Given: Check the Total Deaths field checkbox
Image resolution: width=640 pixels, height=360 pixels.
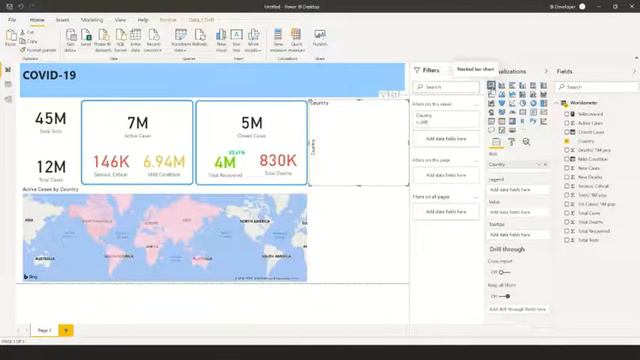Looking at the screenshot, I should click(567, 222).
